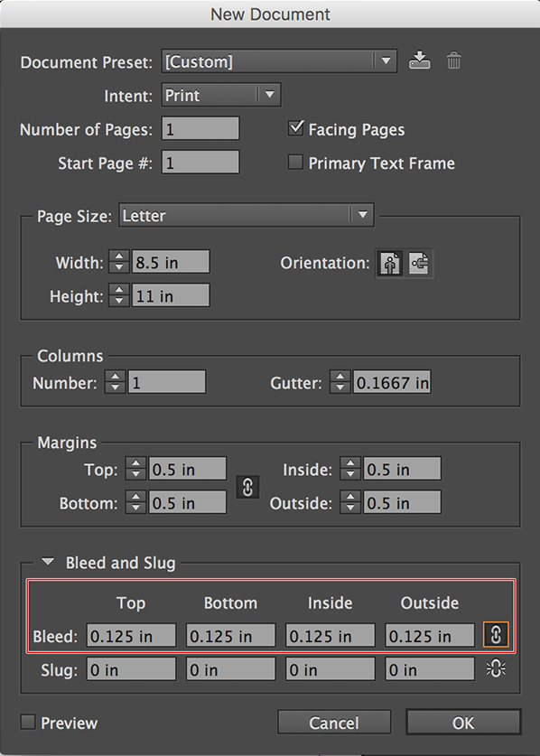Viewport: 540px width, 756px height.
Task: Increase Bottom margin stepper
Action: [135, 497]
